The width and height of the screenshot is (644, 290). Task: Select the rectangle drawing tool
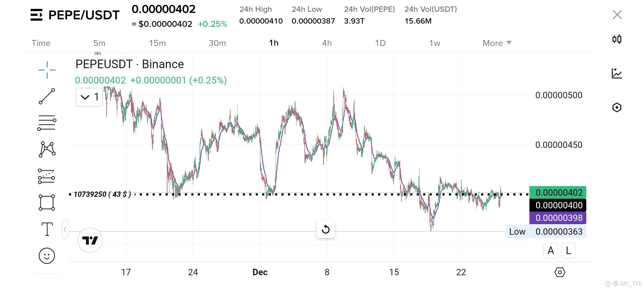pyautogui.click(x=47, y=202)
